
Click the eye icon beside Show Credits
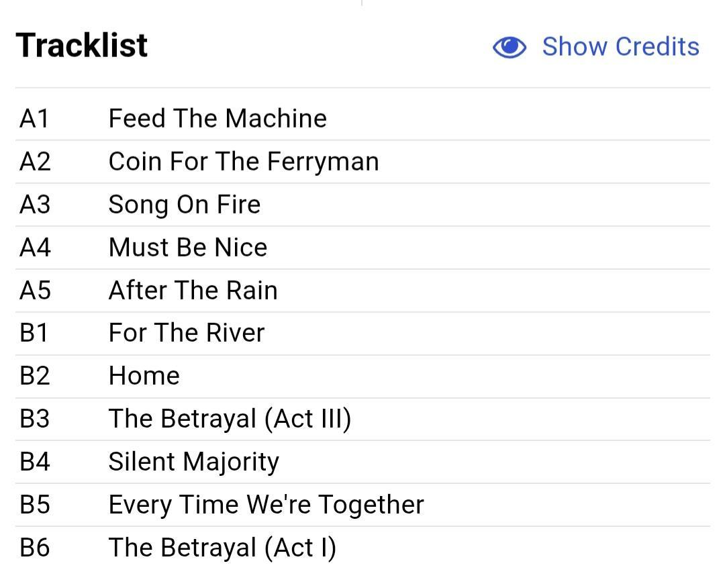click(509, 47)
